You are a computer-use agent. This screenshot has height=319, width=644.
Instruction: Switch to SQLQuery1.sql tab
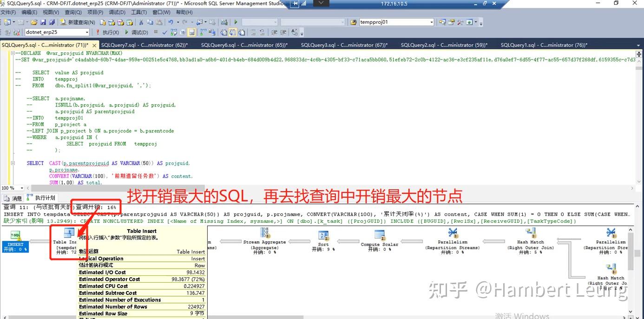pos(544,45)
